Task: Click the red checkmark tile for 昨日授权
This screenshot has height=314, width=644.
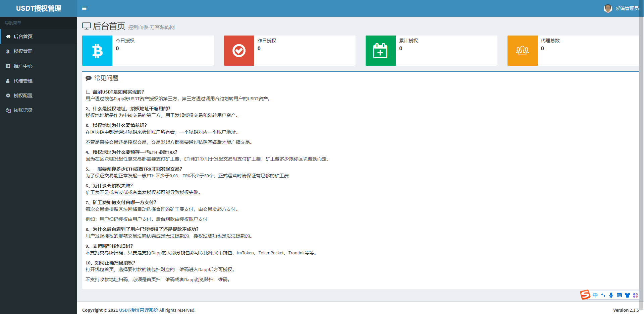Action: pyautogui.click(x=239, y=51)
